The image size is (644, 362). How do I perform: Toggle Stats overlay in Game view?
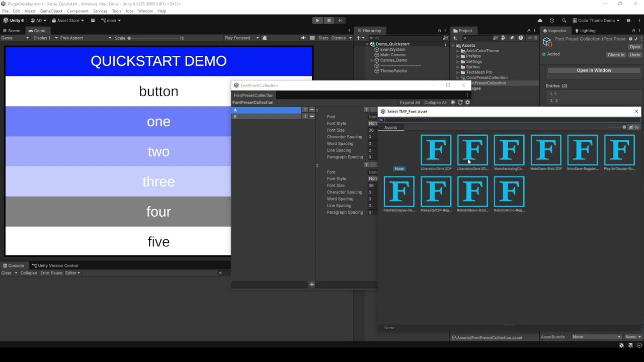click(x=324, y=38)
